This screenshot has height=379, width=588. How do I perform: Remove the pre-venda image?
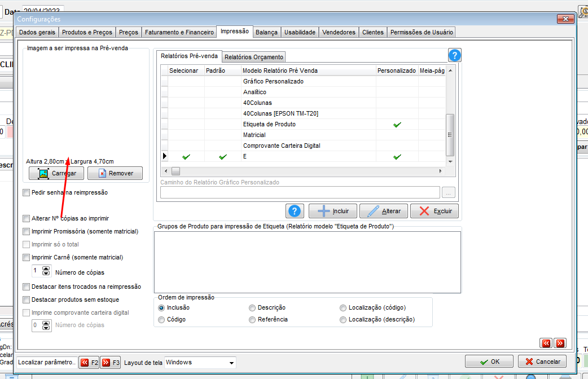coord(115,173)
